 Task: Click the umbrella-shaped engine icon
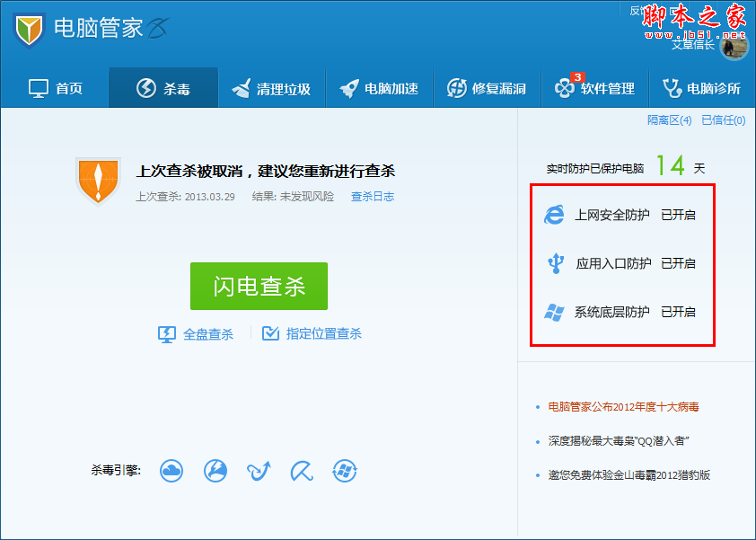pos(302,471)
